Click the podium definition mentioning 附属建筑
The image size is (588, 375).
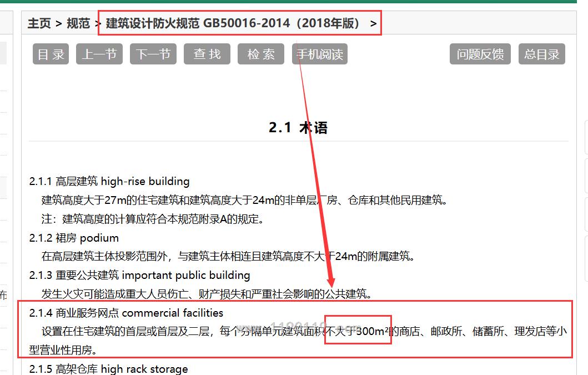click(228, 256)
